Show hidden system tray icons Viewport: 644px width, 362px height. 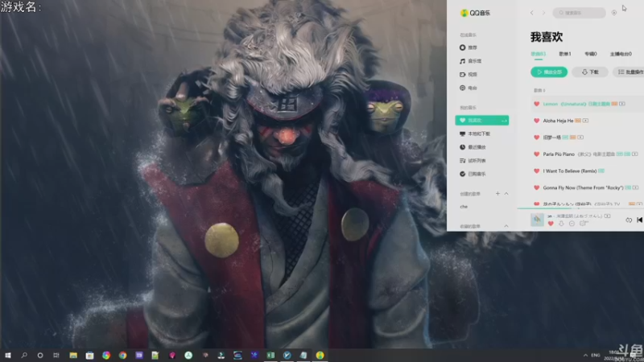pos(585,355)
